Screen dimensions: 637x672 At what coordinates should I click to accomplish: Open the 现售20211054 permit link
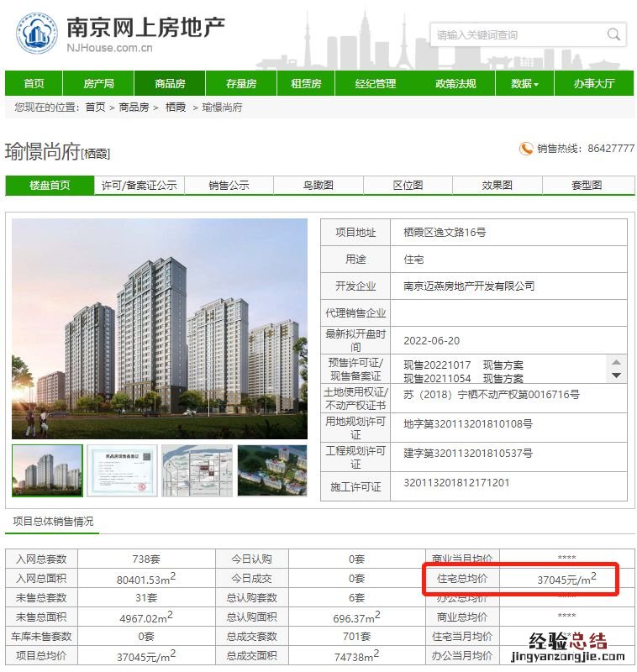tap(437, 379)
